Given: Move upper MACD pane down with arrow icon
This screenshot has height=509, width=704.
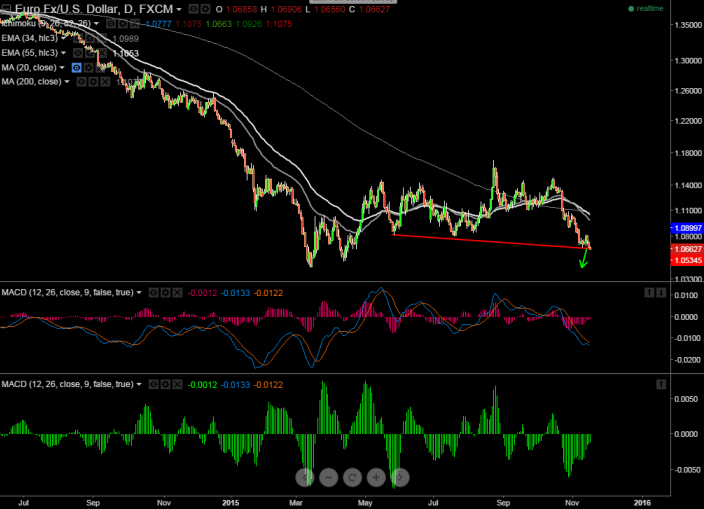Looking at the screenshot, I should pyautogui.click(x=661, y=293).
